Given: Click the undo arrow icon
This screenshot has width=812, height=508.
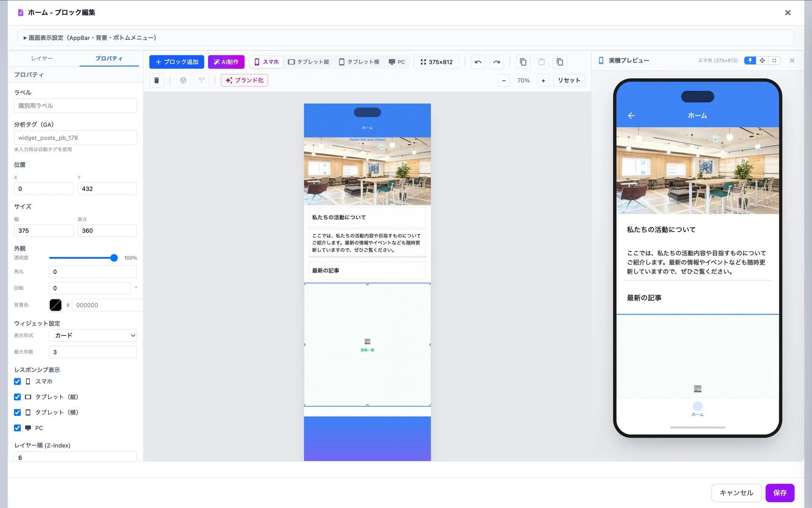Looking at the screenshot, I should (478, 62).
